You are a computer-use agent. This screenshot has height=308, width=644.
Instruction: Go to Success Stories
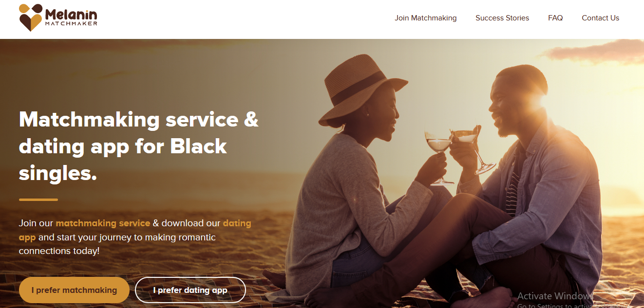[502, 18]
